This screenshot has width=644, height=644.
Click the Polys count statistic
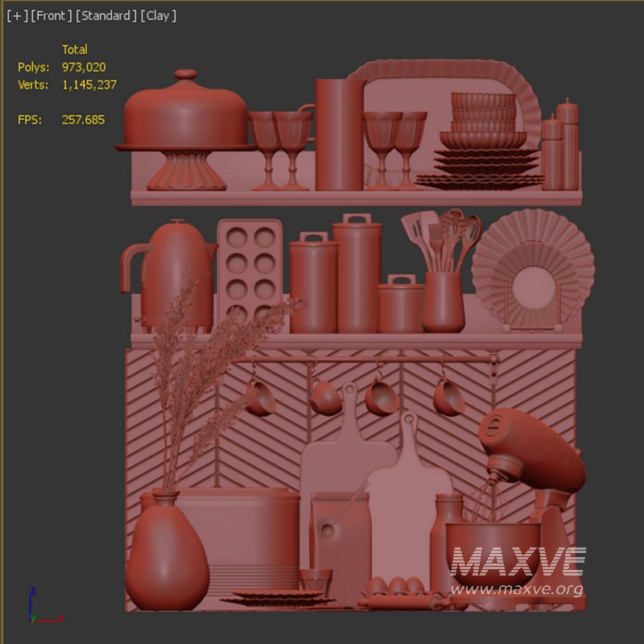pos(83,68)
